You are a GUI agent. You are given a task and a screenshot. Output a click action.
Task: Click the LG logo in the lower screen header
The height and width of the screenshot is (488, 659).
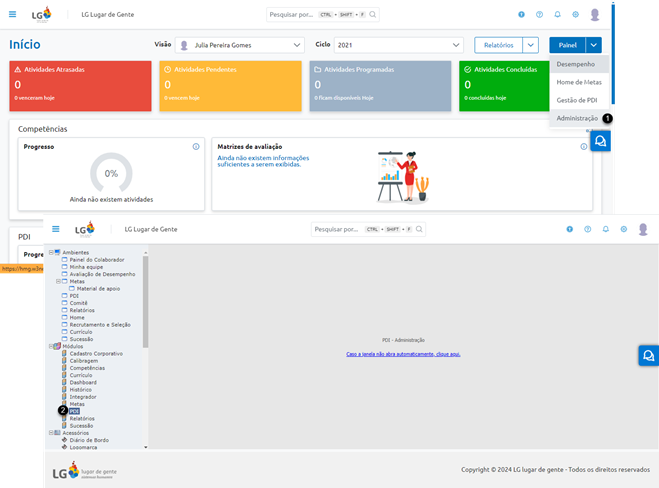click(x=85, y=229)
